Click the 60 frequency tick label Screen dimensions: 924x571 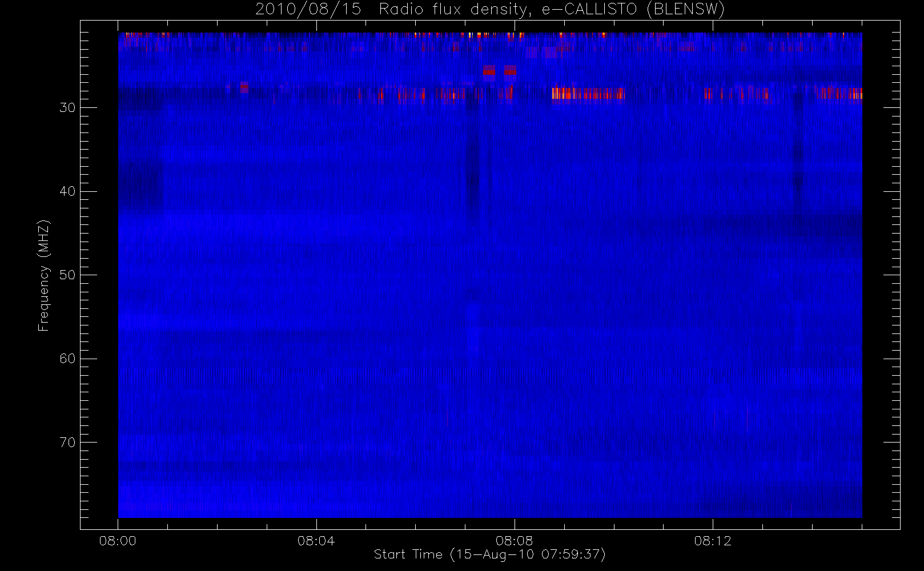[67, 359]
